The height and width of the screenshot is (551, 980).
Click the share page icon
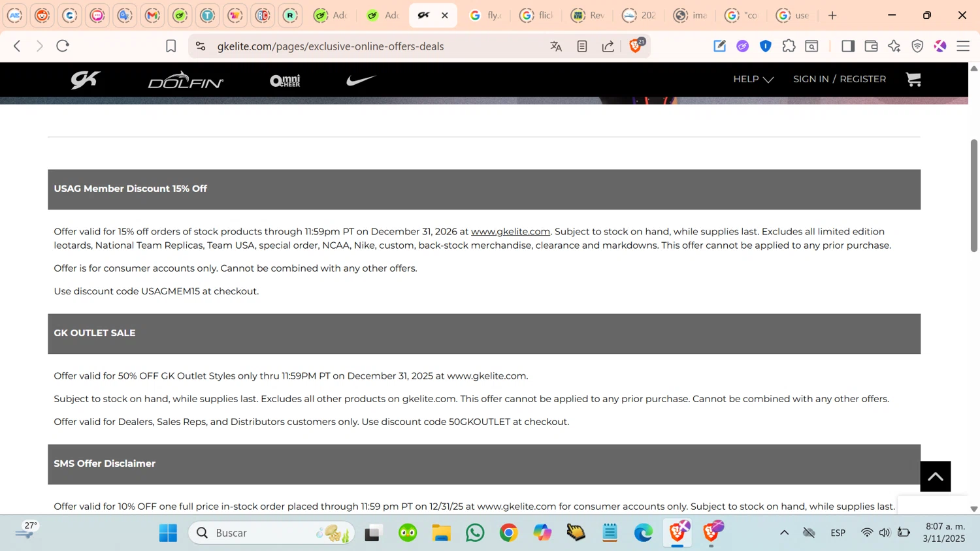coord(608,46)
